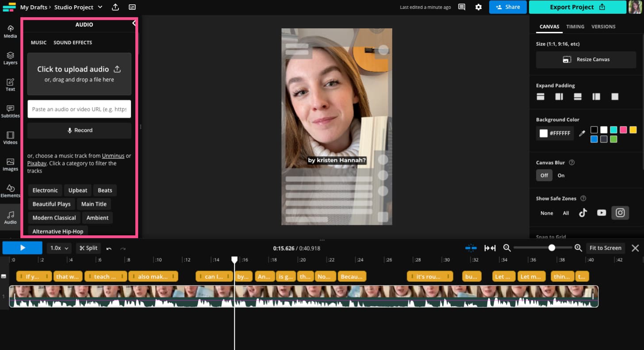This screenshot has height=350, width=644.
Task: Open the 1.0x playback speed dropdown
Action: tap(59, 248)
